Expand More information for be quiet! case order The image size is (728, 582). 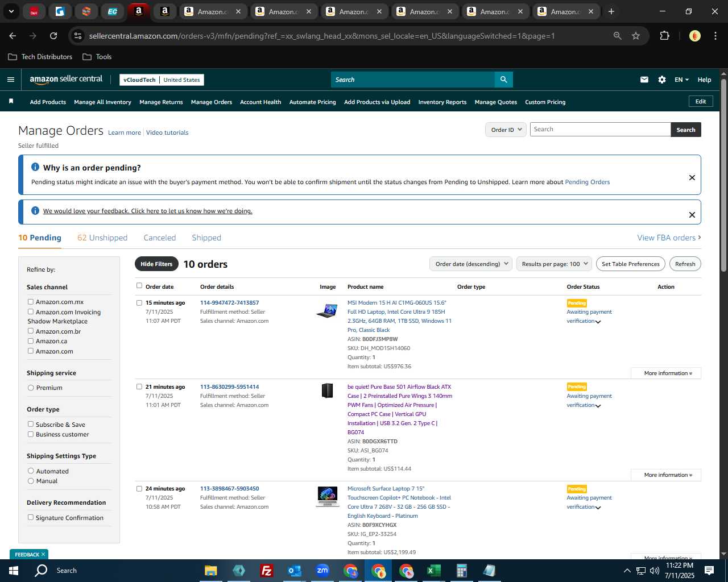pyautogui.click(x=666, y=475)
